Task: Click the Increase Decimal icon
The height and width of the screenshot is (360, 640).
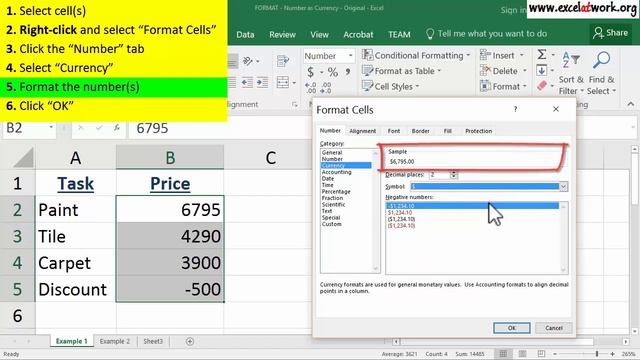Action: (311, 87)
